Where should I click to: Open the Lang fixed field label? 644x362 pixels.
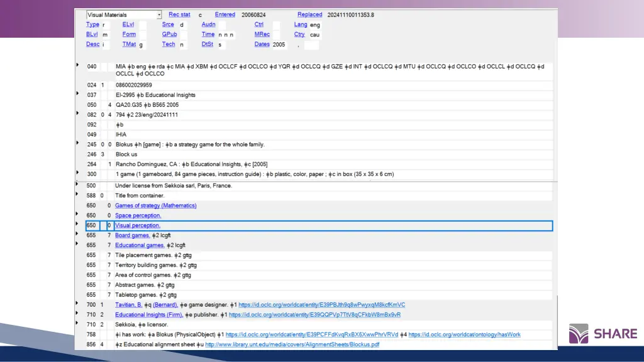(x=301, y=25)
